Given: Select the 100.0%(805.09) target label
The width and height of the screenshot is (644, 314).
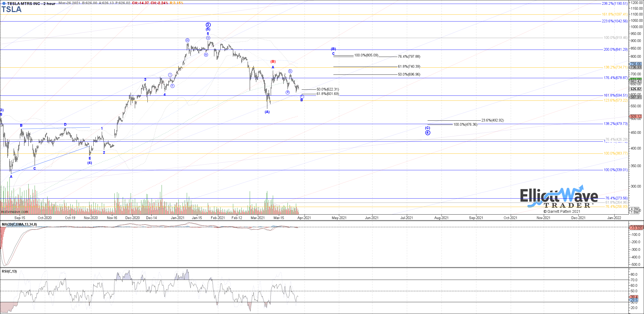Looking at the screenshot, I should coord(366,55).
